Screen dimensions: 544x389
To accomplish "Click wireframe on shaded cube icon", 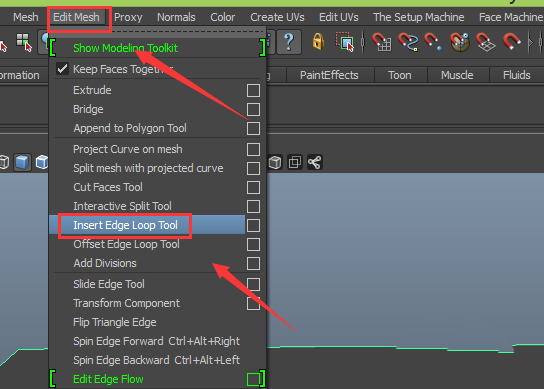I will 42,162.
